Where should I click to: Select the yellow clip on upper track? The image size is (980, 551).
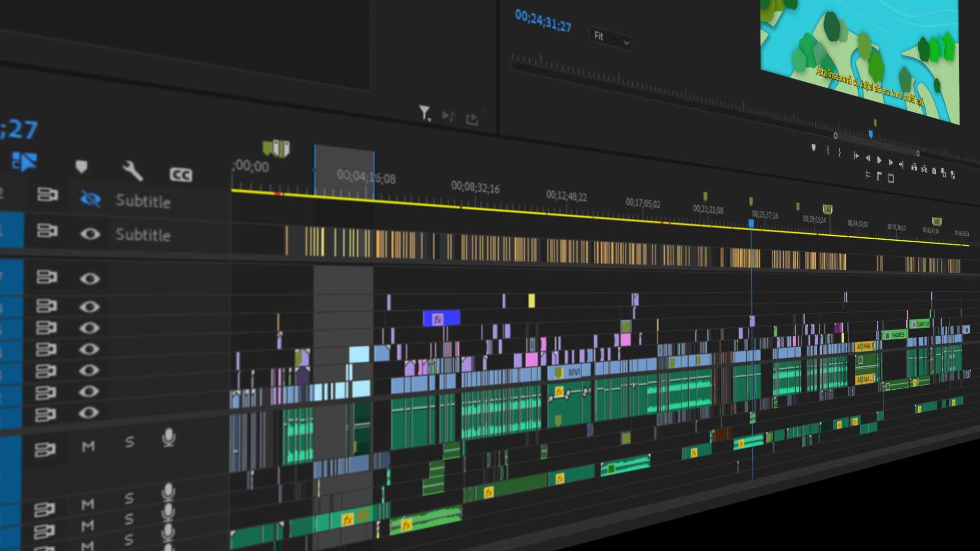coord(531,301)
